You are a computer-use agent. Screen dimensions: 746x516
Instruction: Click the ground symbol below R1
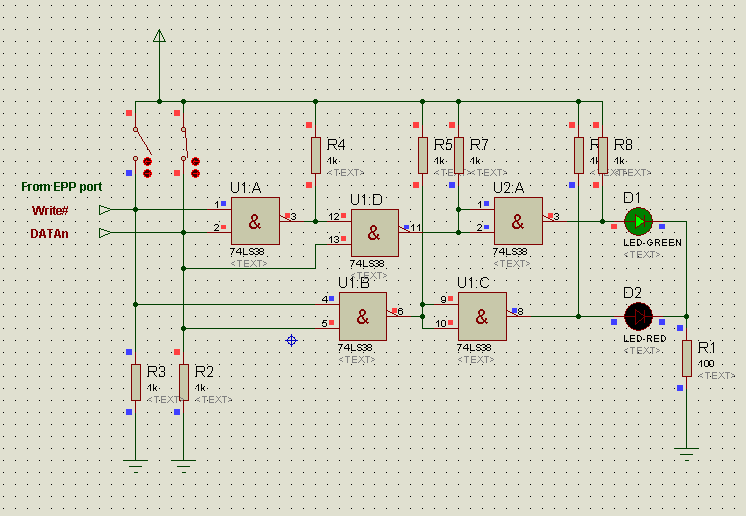point(686,452)
